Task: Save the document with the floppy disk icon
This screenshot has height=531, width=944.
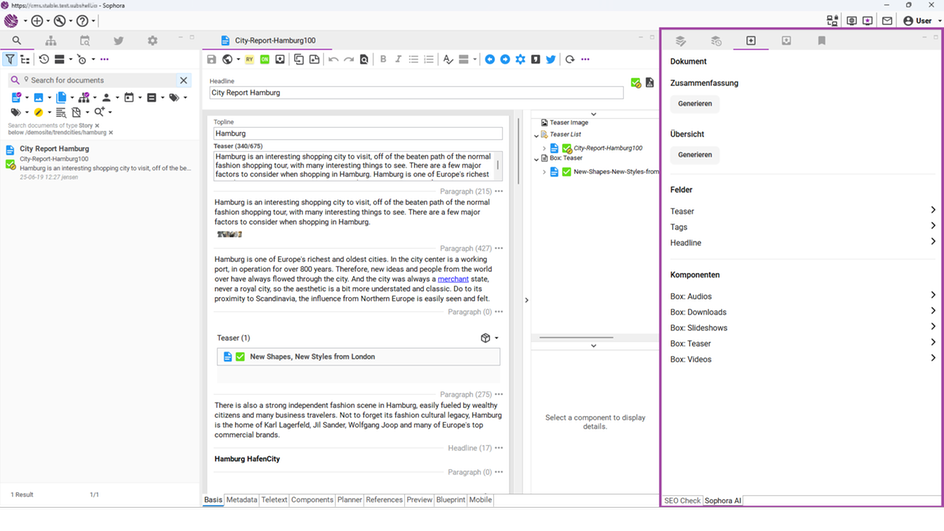Action: (x=211, y=59)
